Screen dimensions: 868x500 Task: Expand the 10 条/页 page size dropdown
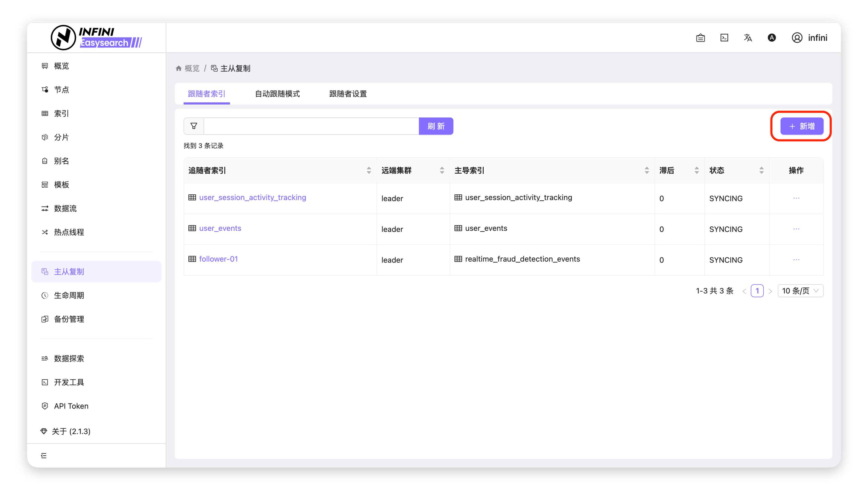(x=800, y=291)
